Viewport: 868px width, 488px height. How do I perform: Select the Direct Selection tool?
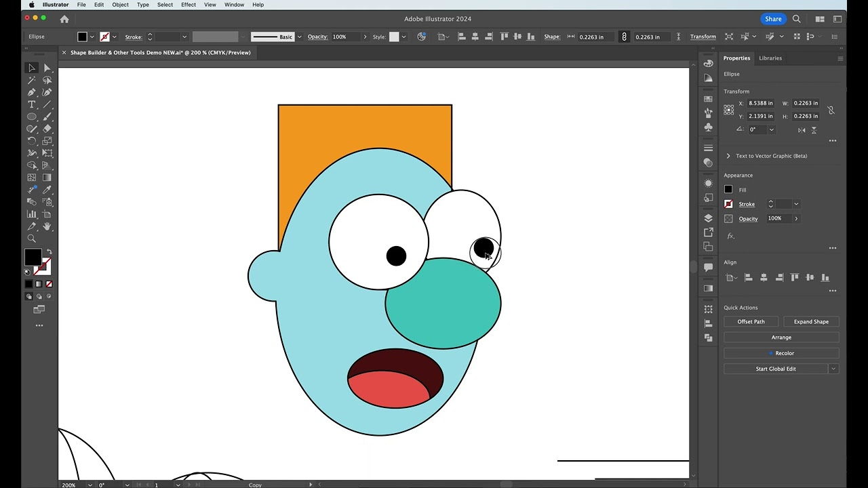[47, 68]
